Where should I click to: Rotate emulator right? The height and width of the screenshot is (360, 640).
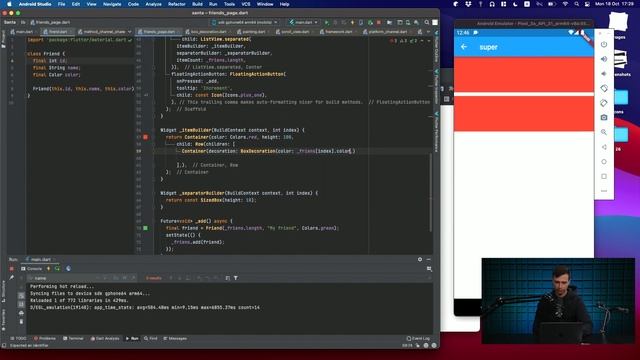pyautogui.click(x=604, y=103)
